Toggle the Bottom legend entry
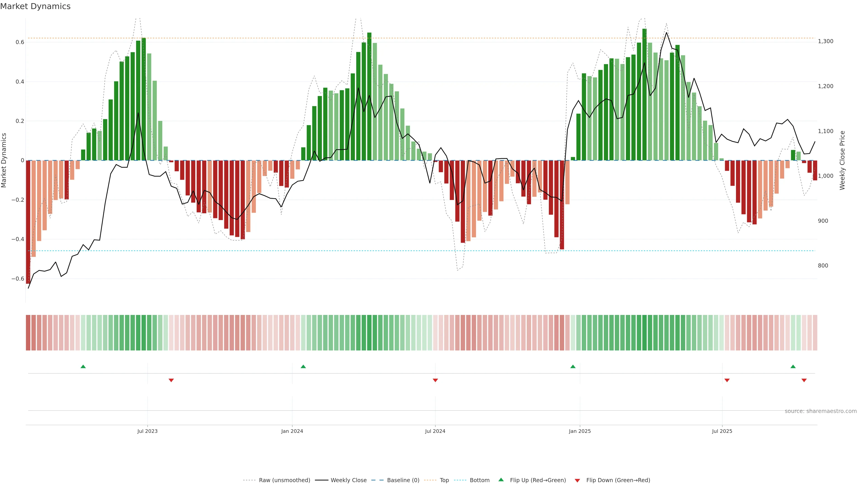868x488 pixels. click(479, 480)
